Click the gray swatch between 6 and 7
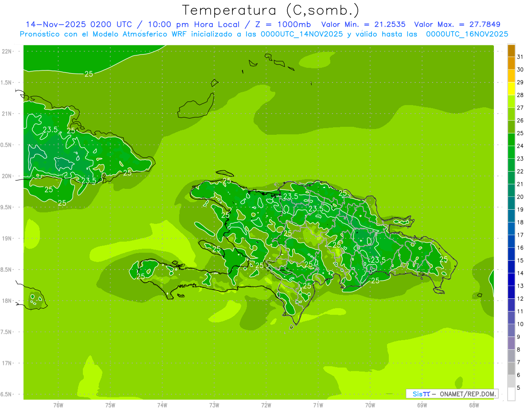Screen dimensions: 532x411 [x=511, y=368]
